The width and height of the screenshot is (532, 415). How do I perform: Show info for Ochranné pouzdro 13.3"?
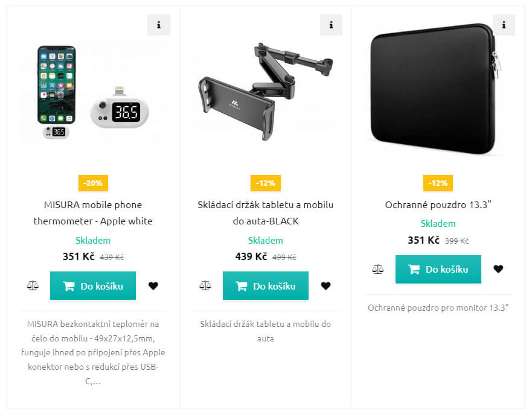tap(504, 25)
